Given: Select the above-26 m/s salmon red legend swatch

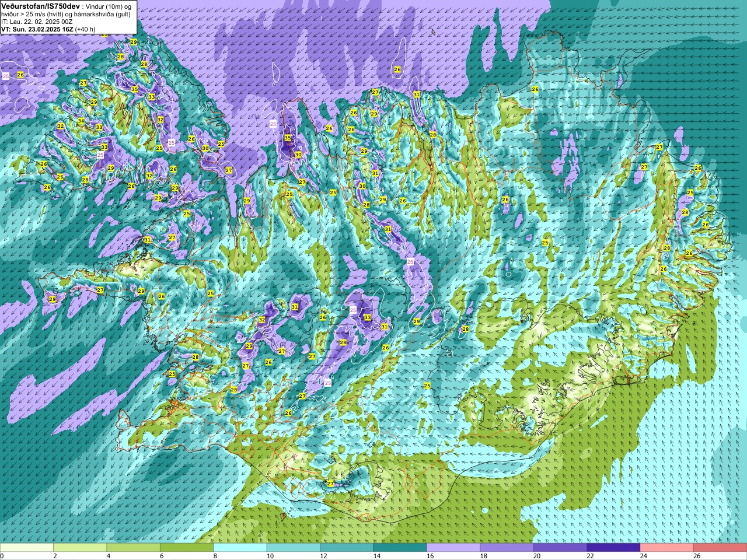Looking at the screenshot, I should click(x=720, y=548).
